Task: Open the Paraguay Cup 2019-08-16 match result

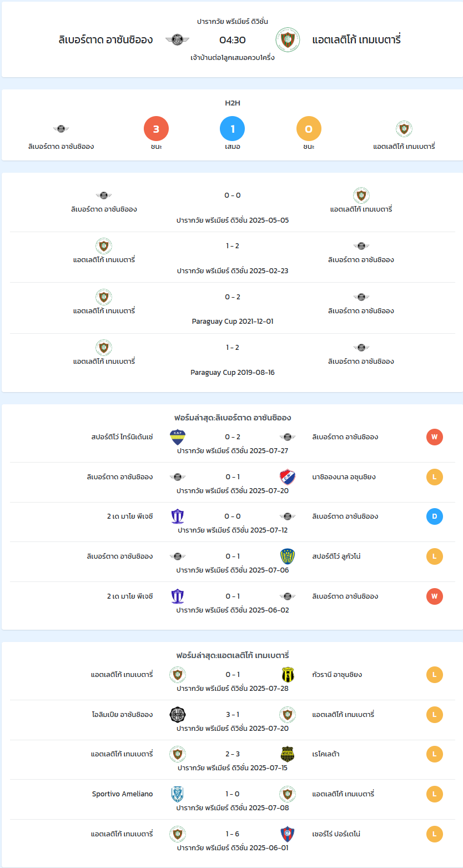Action: [x=233, y=359]
